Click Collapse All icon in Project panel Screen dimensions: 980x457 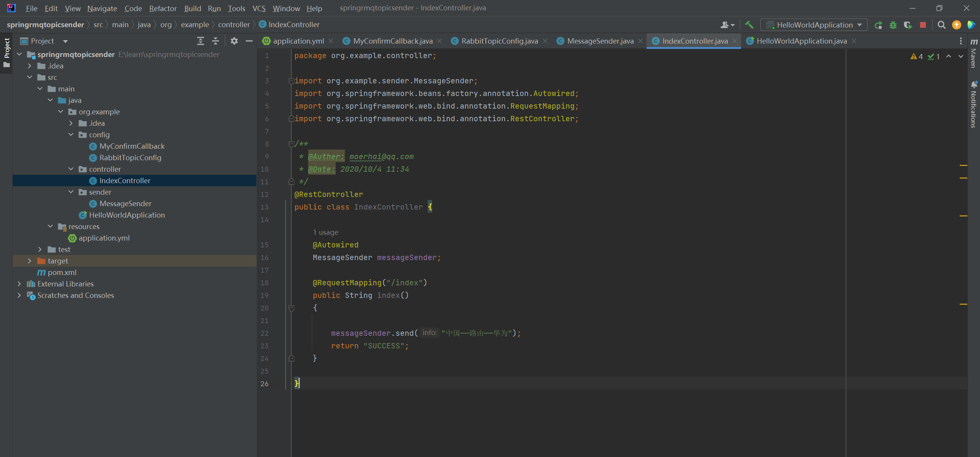pyautogui.click(x=216, y=41)
